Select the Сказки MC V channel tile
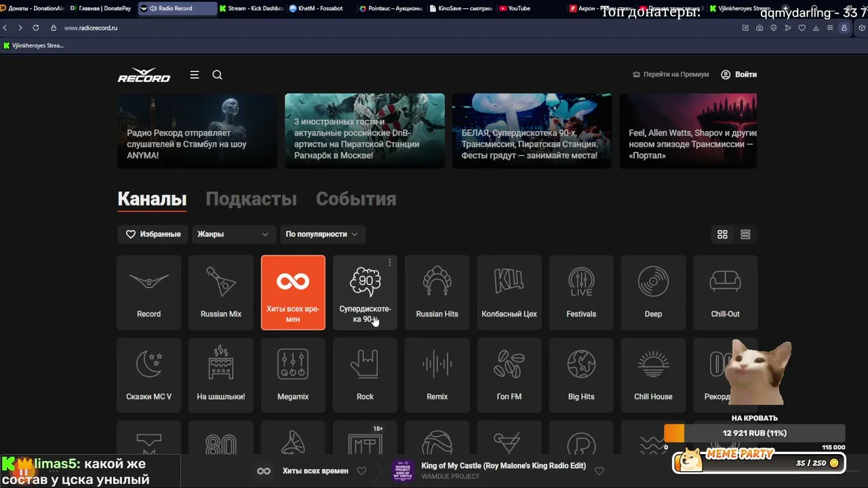This screenshot has width=868, height=488. (x=149, y=375)
